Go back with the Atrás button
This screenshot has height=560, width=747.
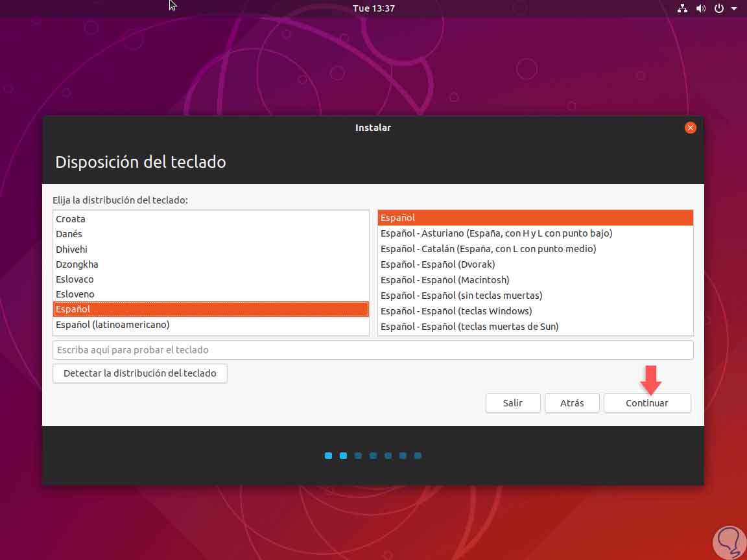(572, 403)
